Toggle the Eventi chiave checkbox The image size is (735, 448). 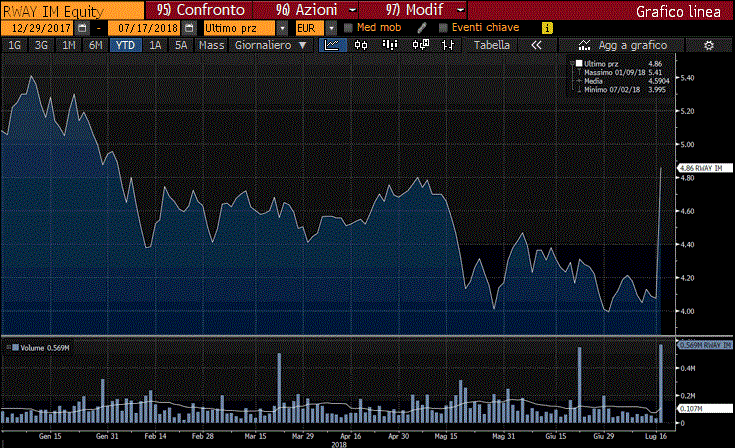[x=443, y=28]
